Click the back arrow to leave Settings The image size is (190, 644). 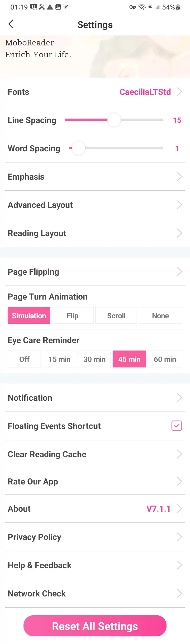(11, 24)
